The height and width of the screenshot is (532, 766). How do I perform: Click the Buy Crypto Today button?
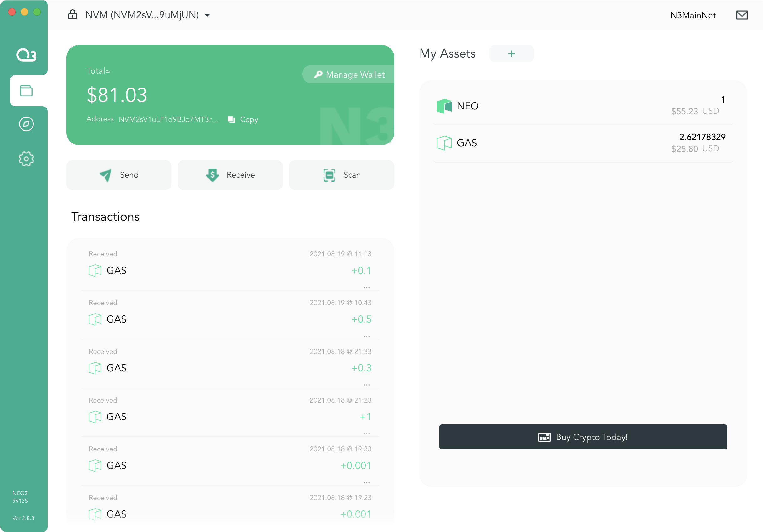[583, 437]
